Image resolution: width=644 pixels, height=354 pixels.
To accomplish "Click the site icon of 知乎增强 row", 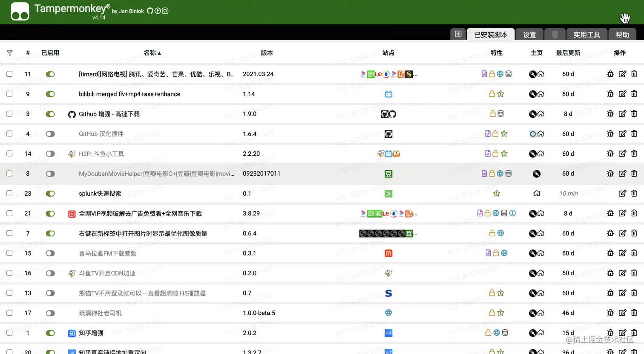I will [388, 333].
